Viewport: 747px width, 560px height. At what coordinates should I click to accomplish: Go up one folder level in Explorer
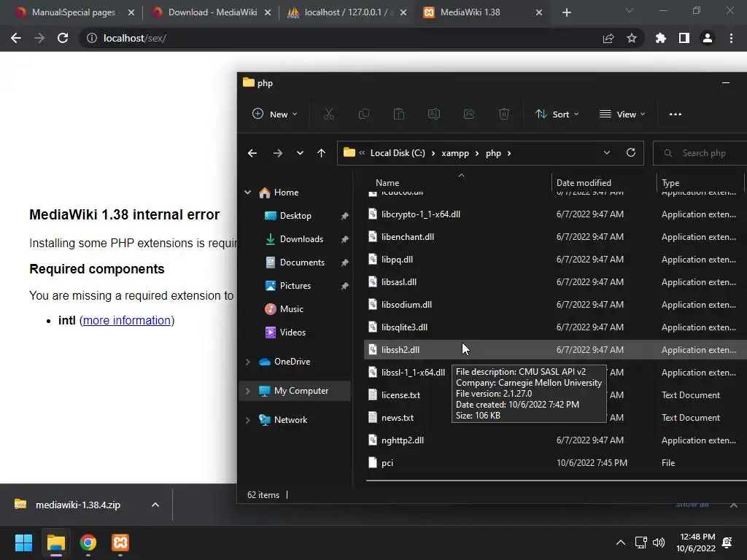click(x=321, y=153)
